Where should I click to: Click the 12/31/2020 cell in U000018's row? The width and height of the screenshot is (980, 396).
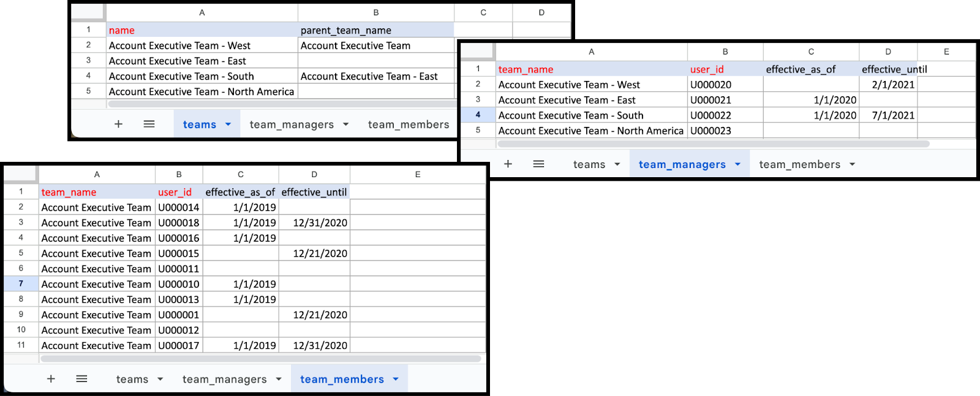[x=314, y=223]
